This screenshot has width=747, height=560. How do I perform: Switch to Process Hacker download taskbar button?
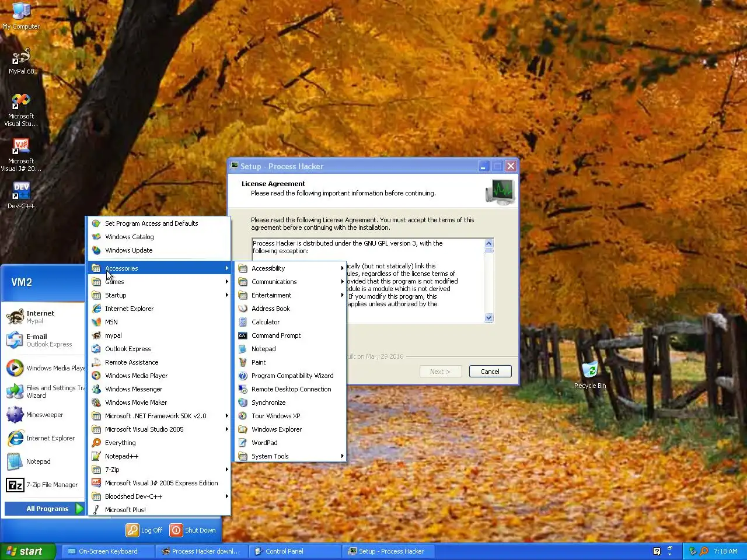(x=202, y=551)
